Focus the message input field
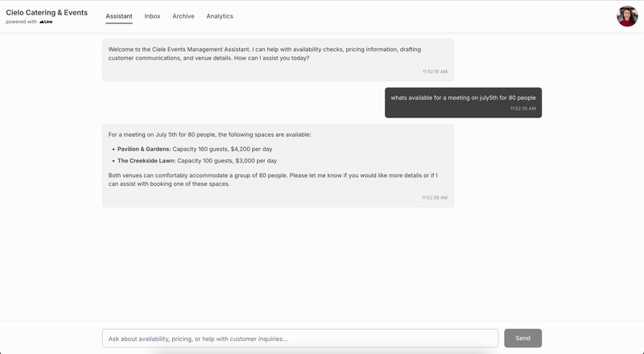 coord(300,339)
